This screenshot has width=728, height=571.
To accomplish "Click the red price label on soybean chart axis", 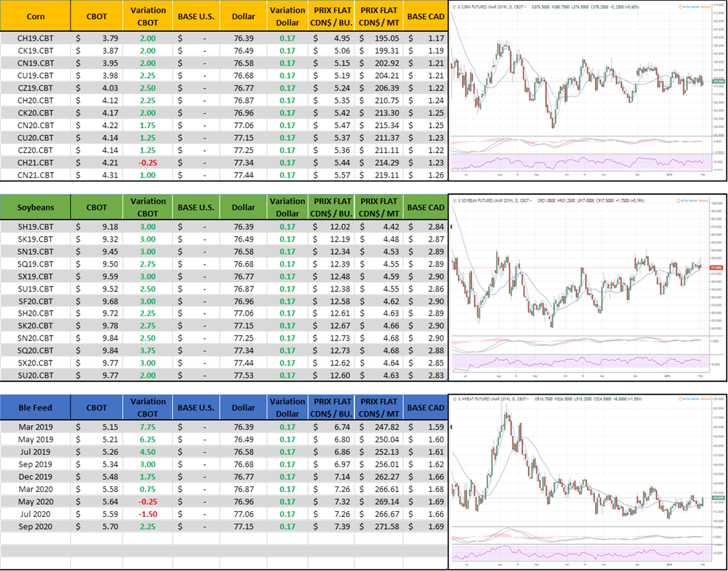I will [x=716, y=267].
